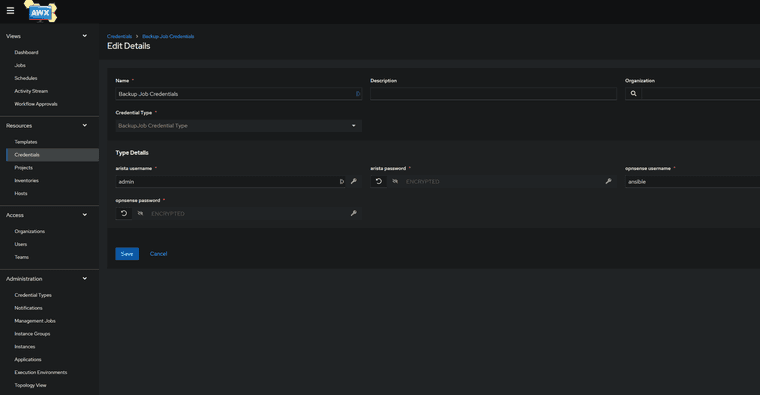Open Schedules
This screenshot has width=760, height=395.
(x=26, y=78)
